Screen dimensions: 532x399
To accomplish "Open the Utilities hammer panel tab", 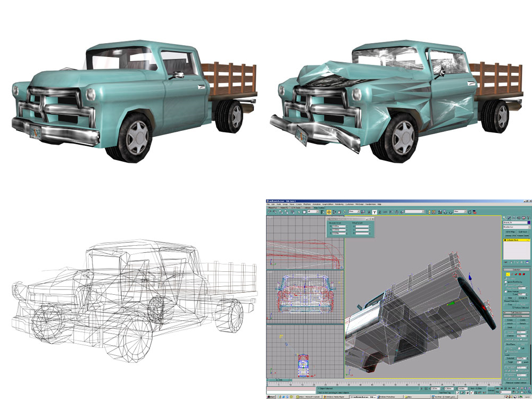I will 528,218.
